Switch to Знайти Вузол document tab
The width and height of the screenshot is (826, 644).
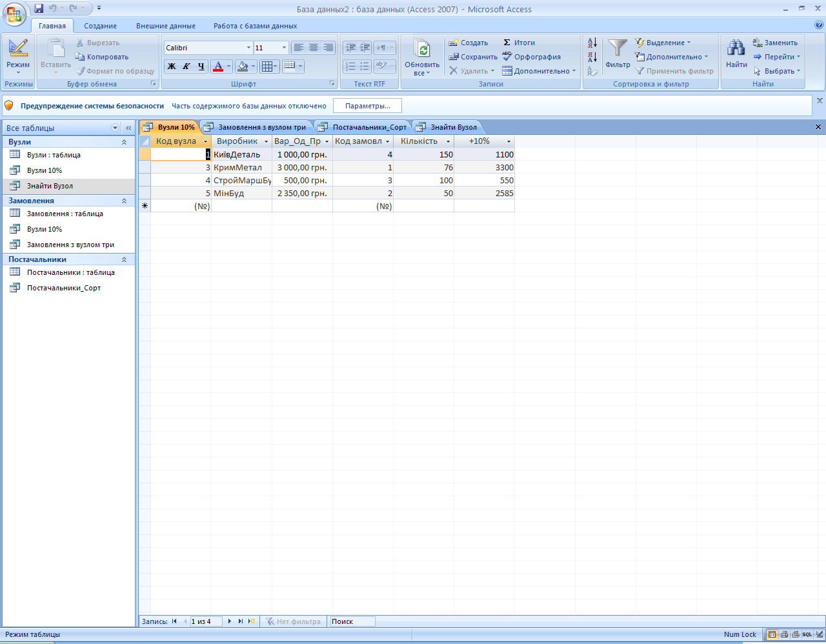pyautogui.click(x=447, y=127)
